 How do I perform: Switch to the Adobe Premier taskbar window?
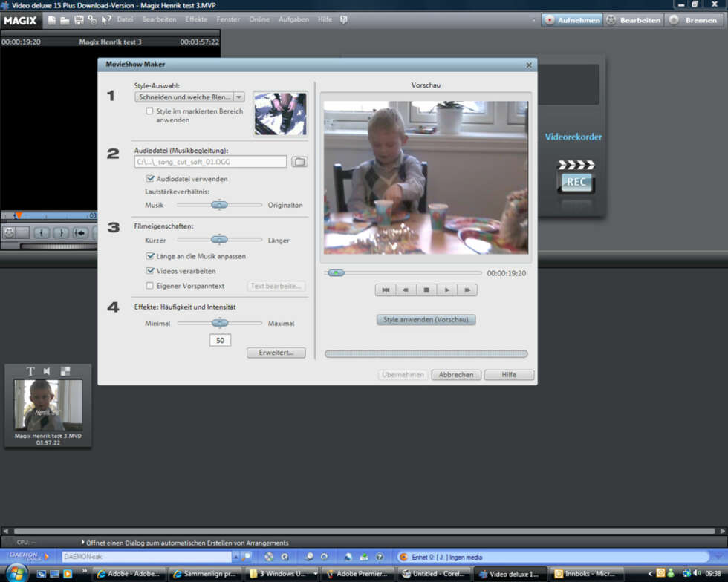coord(358,574)
